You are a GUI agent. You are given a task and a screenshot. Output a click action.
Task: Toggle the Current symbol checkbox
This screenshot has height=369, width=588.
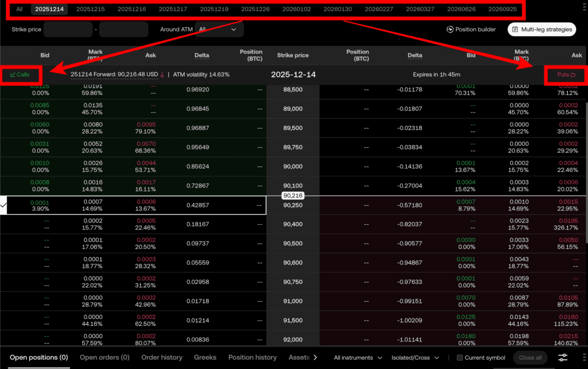[459, 358]
